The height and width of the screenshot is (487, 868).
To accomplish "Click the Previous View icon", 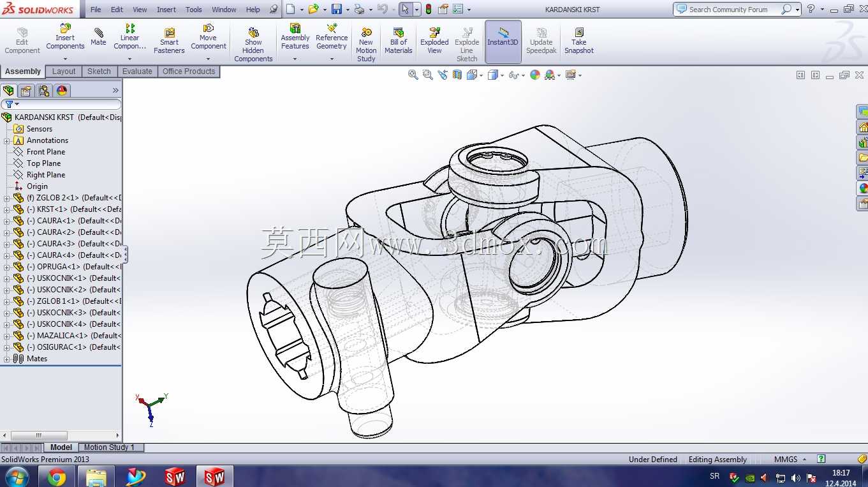I will [443, 75].
